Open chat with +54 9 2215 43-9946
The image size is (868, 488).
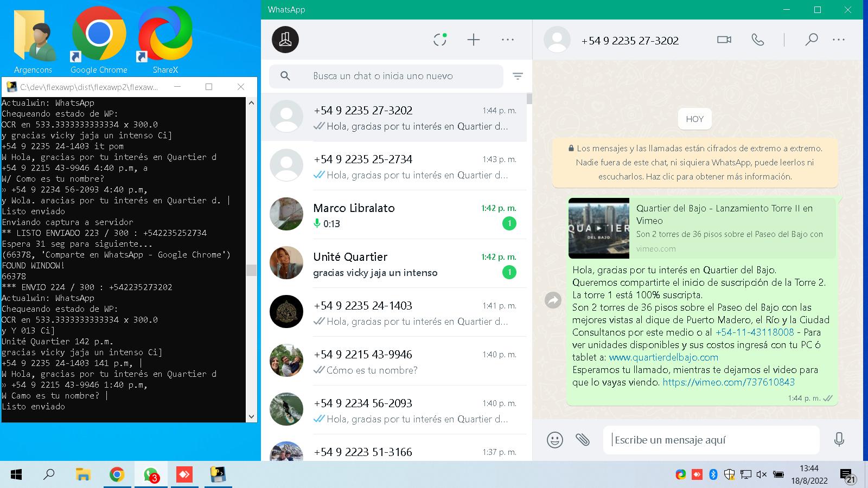pos(394,361)
